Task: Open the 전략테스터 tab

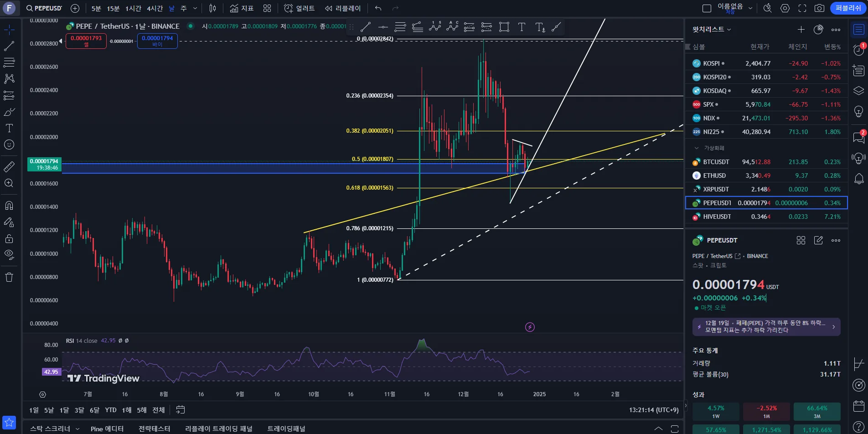Action: click(x=155, y=429)
